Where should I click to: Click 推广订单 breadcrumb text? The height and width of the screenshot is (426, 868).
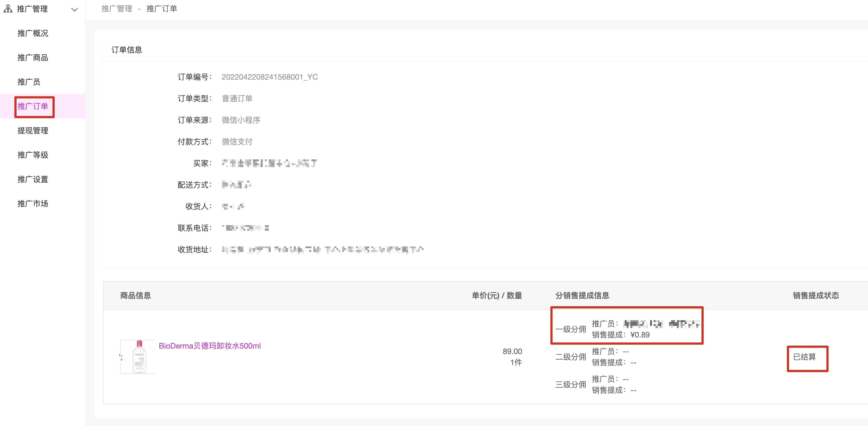[x=161, y=9]
